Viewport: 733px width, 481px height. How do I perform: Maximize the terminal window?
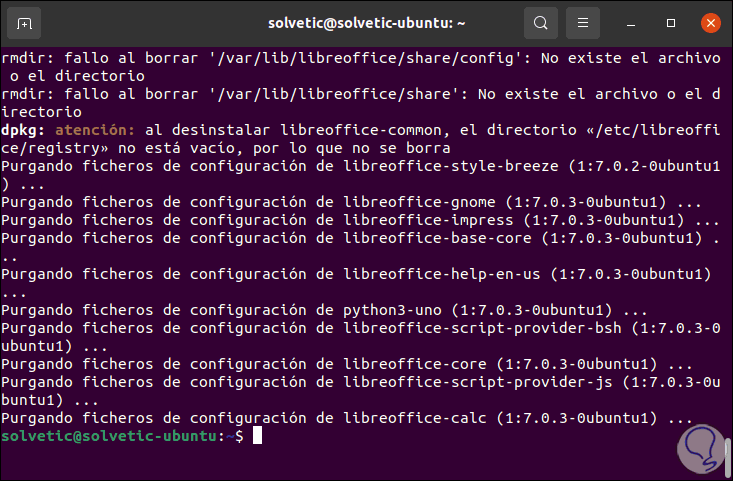tap(671, 23)
